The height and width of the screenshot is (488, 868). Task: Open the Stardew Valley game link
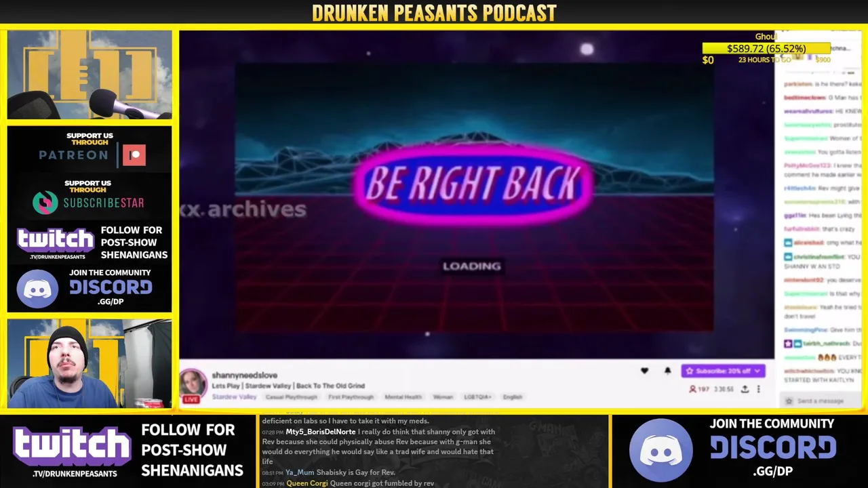[234, 396]
